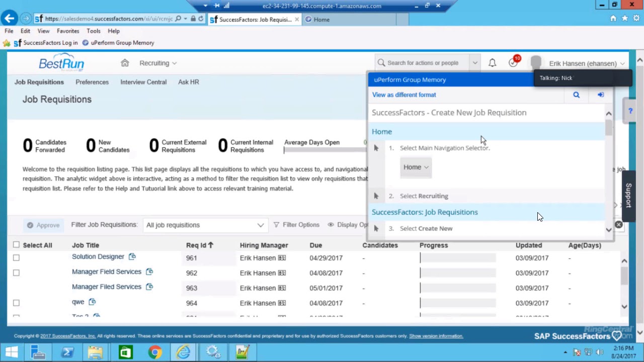
Task: Click the copy icon beside qwe
Action: coord(92,302)
